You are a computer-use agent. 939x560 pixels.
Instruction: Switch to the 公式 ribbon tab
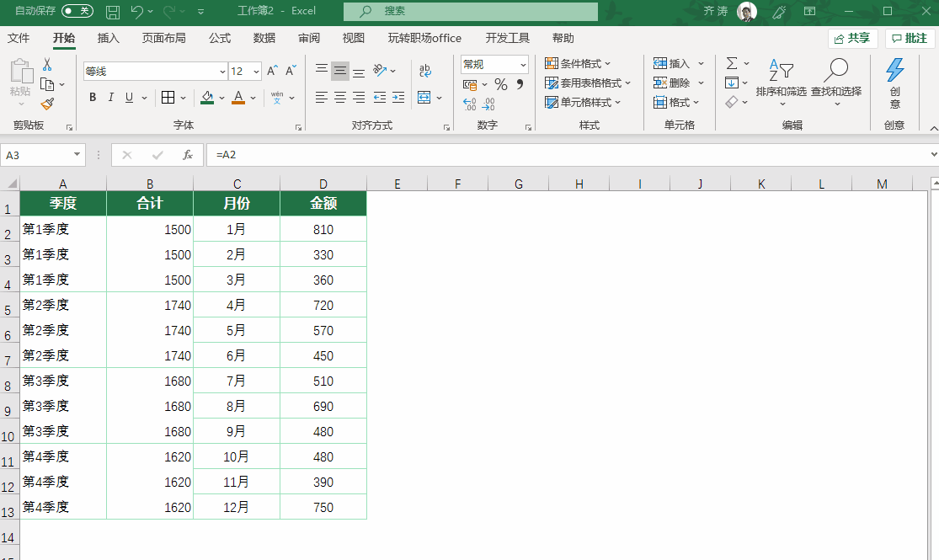pyautogui.click(x=220, y=38)
